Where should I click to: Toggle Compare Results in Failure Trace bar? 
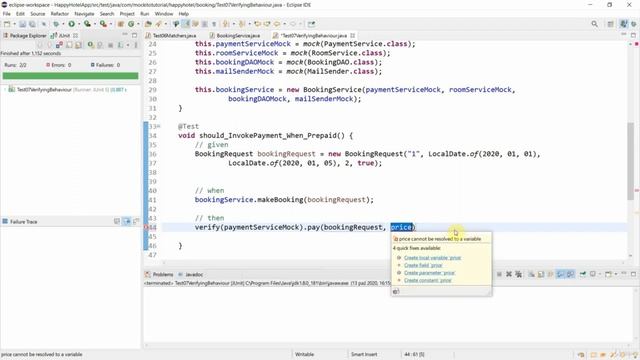[x=136, y=221]
